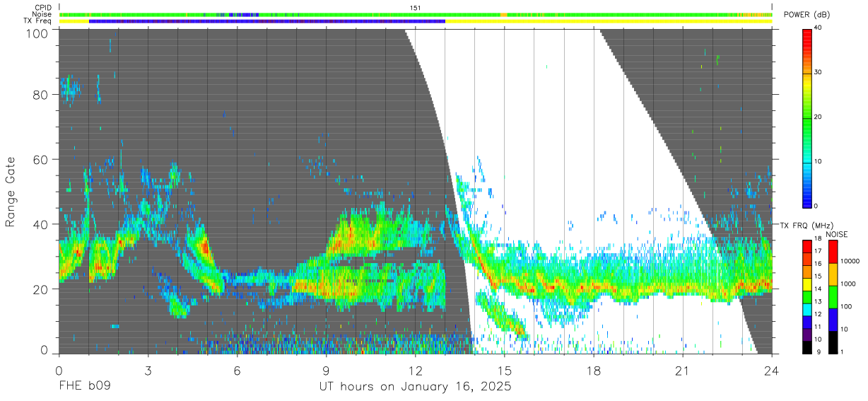Screen dimensions: 868x401
Task: Click range gate tick label 40
Action: click(42, 224)
